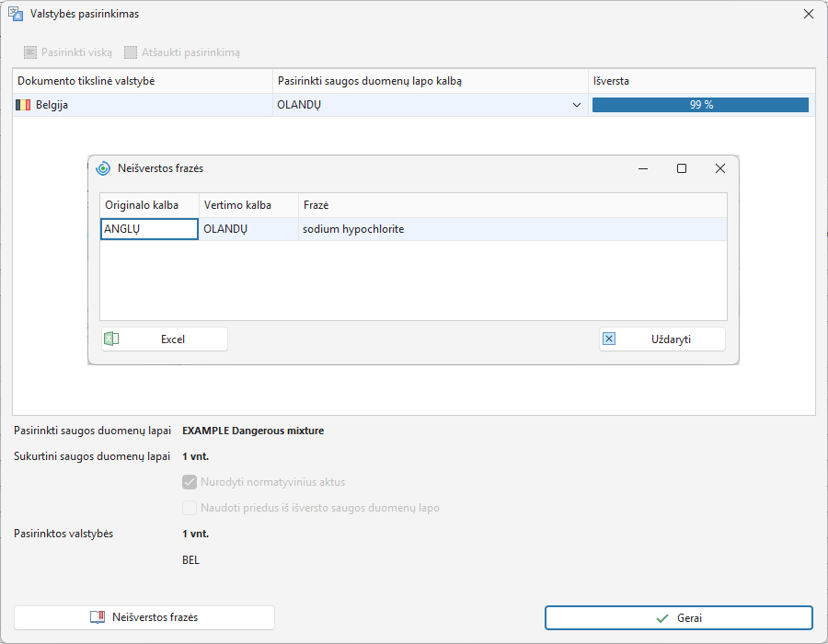Click the Pasirinkti viską label

coord(76,52)
